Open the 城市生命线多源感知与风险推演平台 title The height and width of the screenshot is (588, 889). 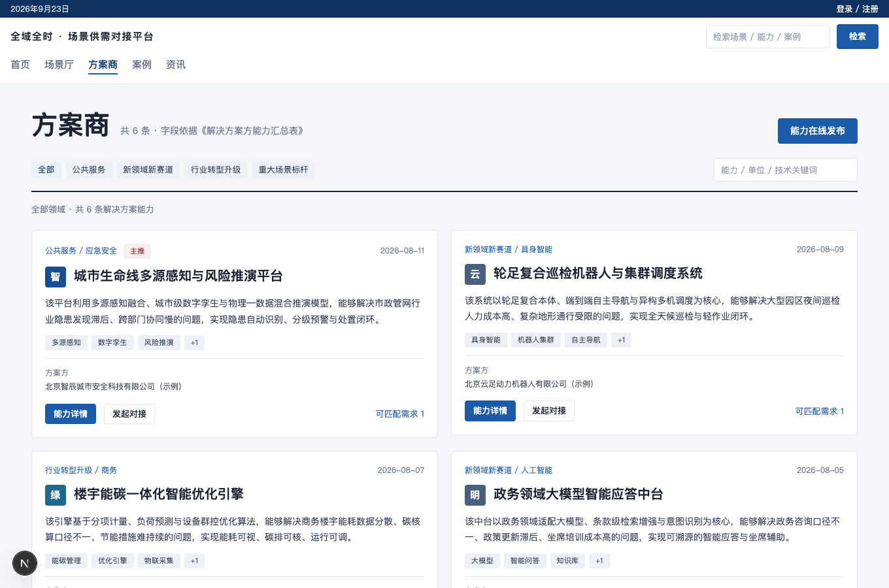pos(178,276)
